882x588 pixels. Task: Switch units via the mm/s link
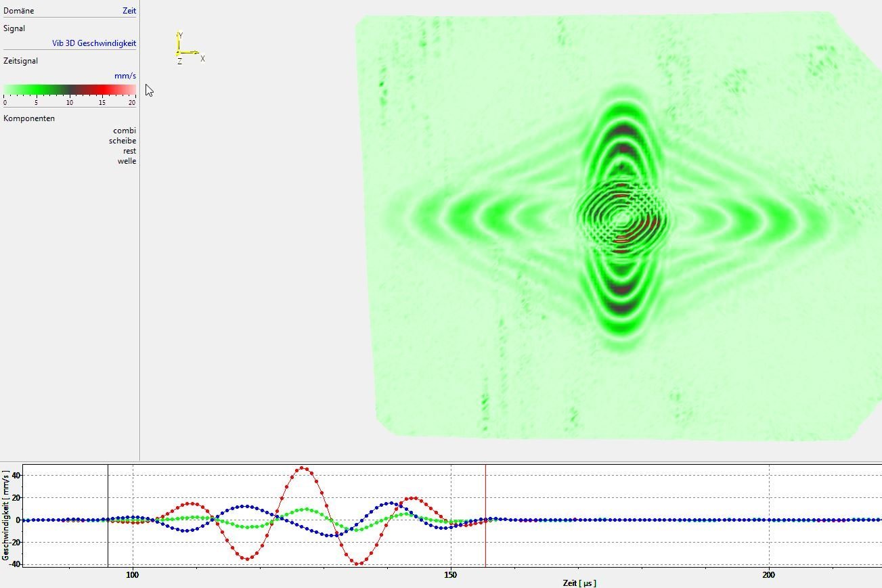click(125, 76)
